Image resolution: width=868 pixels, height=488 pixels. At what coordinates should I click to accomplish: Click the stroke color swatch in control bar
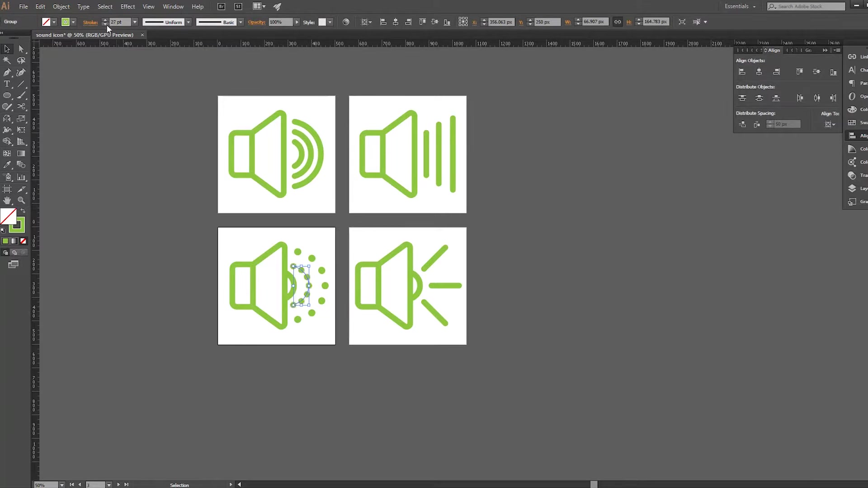tap(66, 22)
